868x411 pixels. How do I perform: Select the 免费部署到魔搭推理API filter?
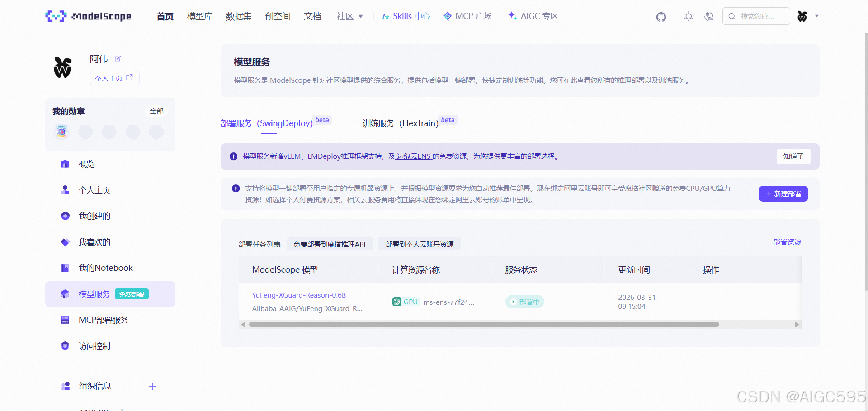tap(330, 244)
